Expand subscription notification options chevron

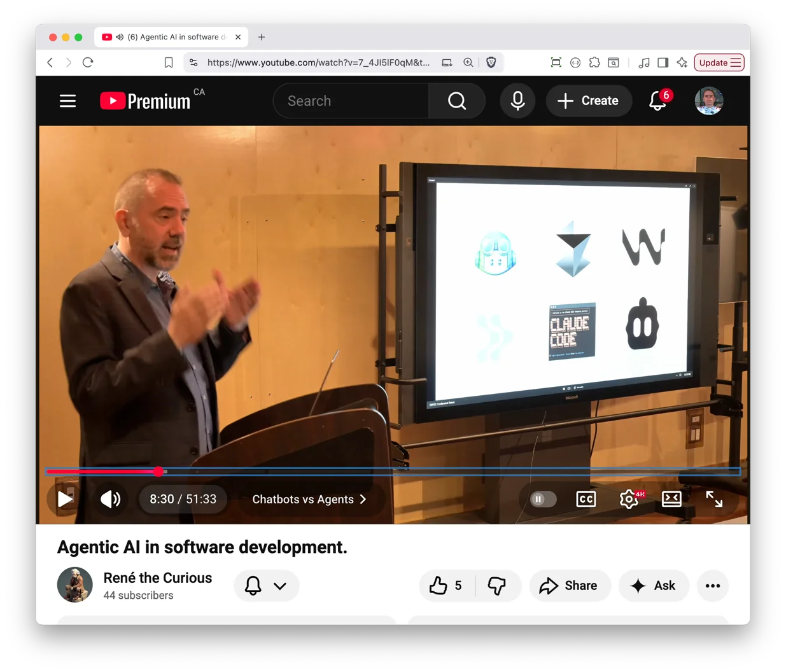click(x=280, y=585)
